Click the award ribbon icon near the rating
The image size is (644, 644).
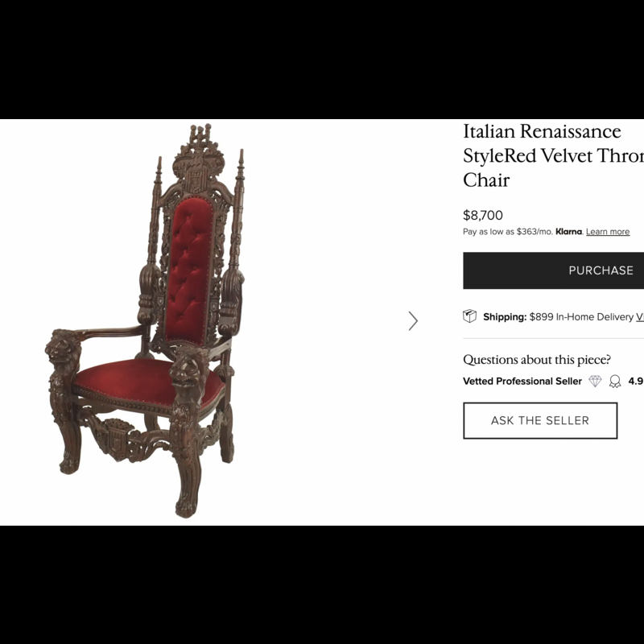(x=615, y=382)
